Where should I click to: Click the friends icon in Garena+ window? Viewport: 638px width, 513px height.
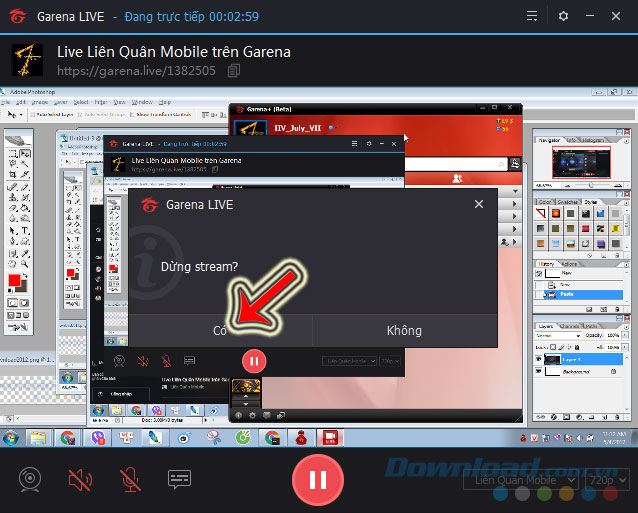click(457, 178)
